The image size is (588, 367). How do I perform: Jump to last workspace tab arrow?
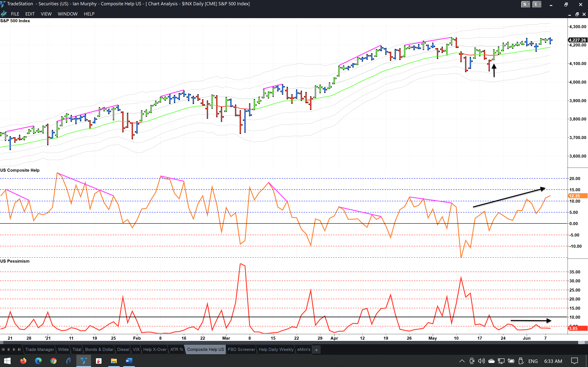point(19,349)
